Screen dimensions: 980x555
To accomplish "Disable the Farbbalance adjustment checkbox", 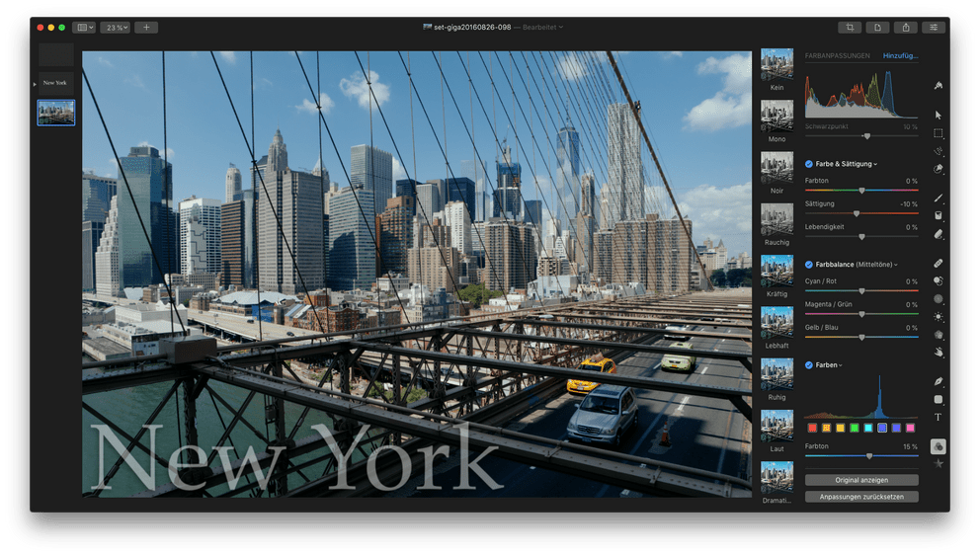I will [x=809, y=265].
